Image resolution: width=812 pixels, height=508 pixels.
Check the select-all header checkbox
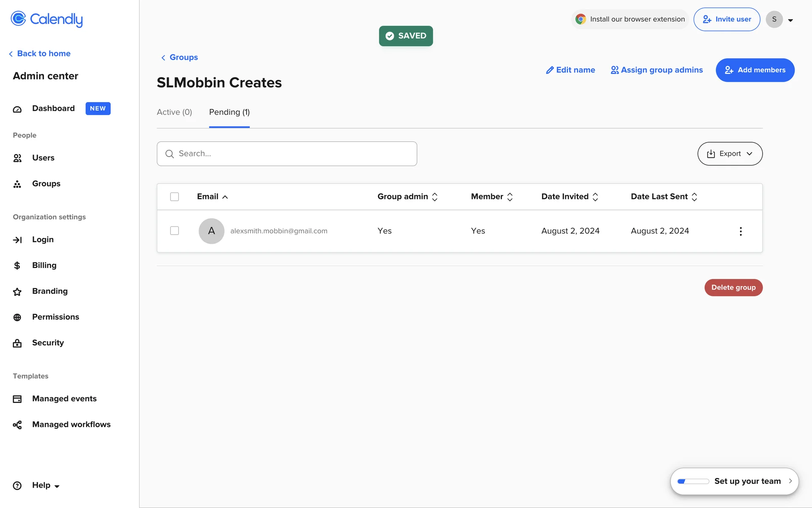pos(175,197)
